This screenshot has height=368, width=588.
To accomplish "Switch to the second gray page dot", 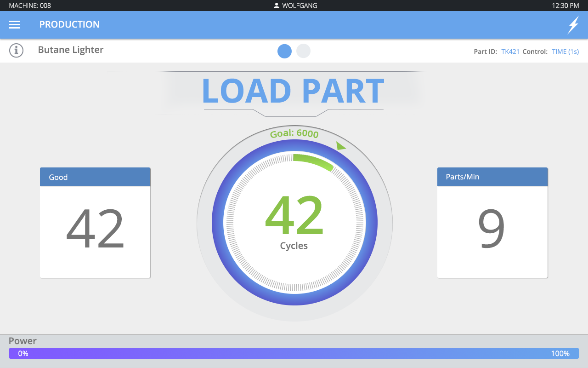I will tap(303, 51).
